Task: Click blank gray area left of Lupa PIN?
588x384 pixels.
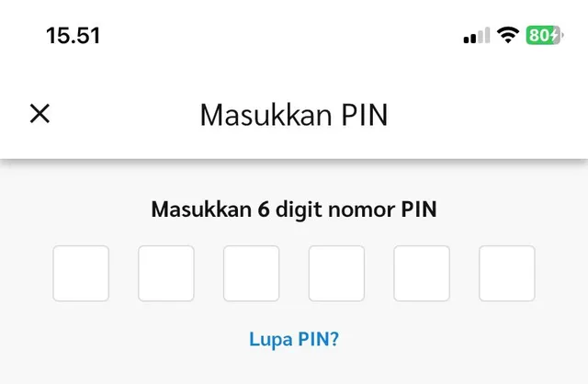Action: (119, 339)
